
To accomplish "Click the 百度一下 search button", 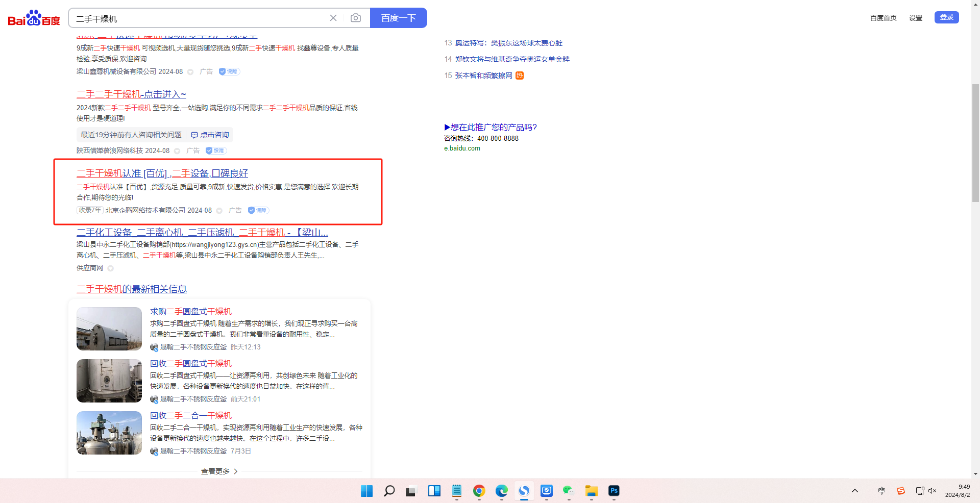I will pos(399,18).
